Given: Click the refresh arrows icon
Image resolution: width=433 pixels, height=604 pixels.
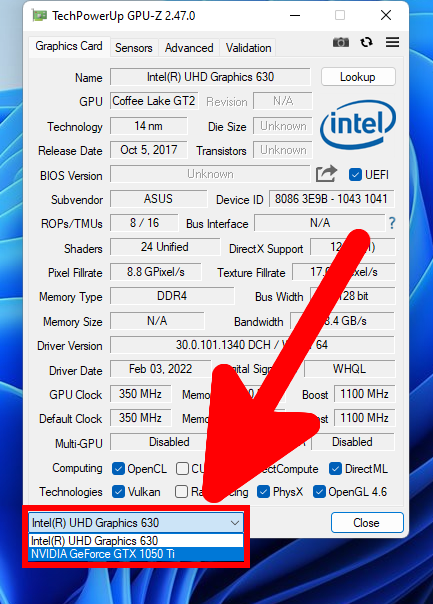Looking at the screenshot, I should (366, 42).
